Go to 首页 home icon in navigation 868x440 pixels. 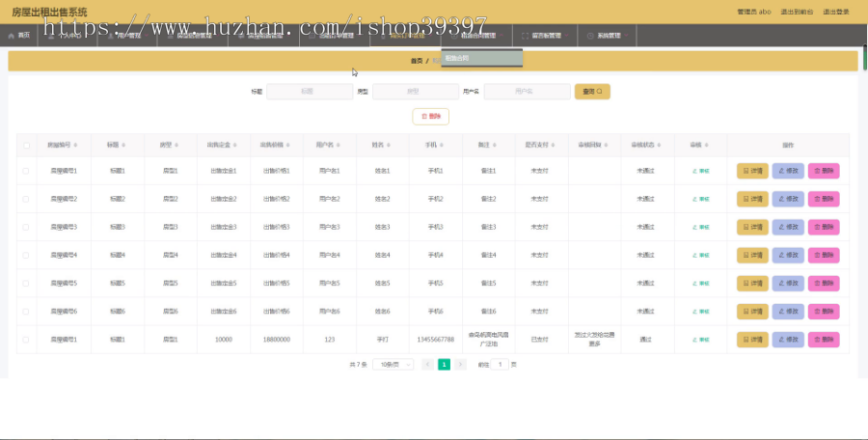point(11,36)
